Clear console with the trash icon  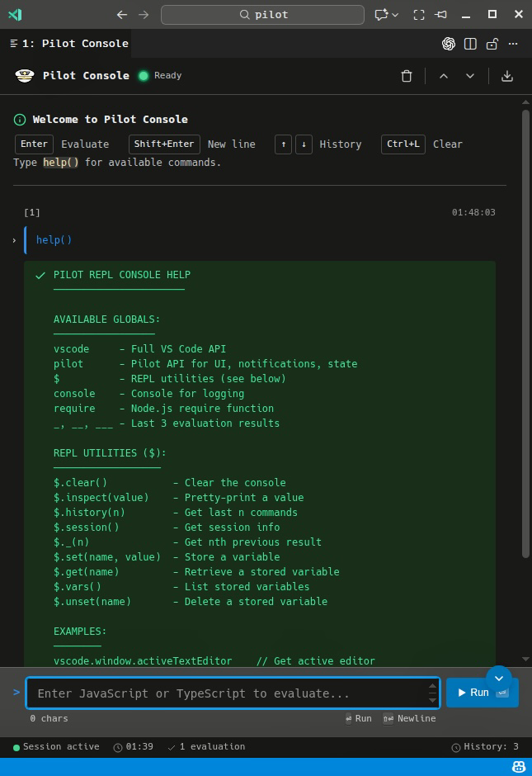[407, 76]
